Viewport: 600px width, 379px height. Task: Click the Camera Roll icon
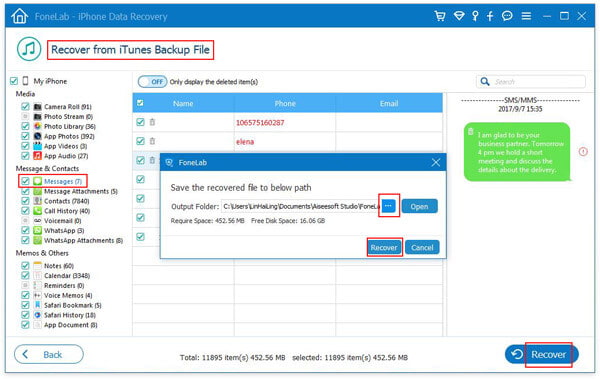(38, 106)
